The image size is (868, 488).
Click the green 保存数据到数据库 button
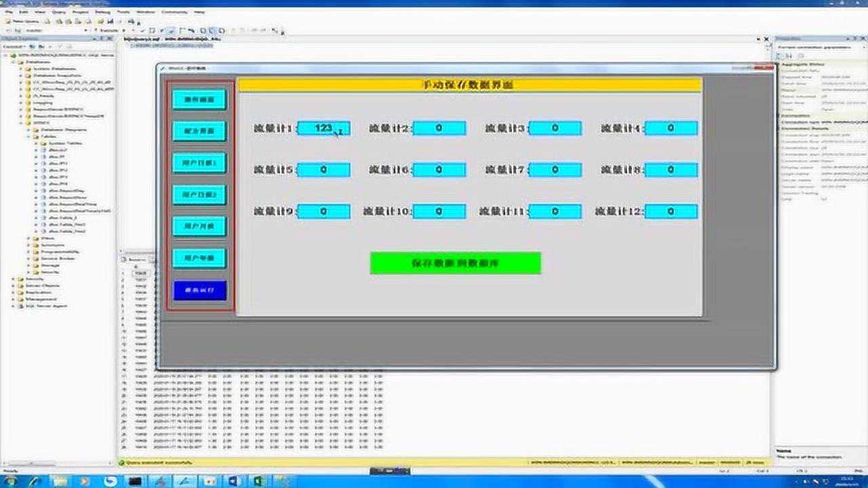coord(455,263)
